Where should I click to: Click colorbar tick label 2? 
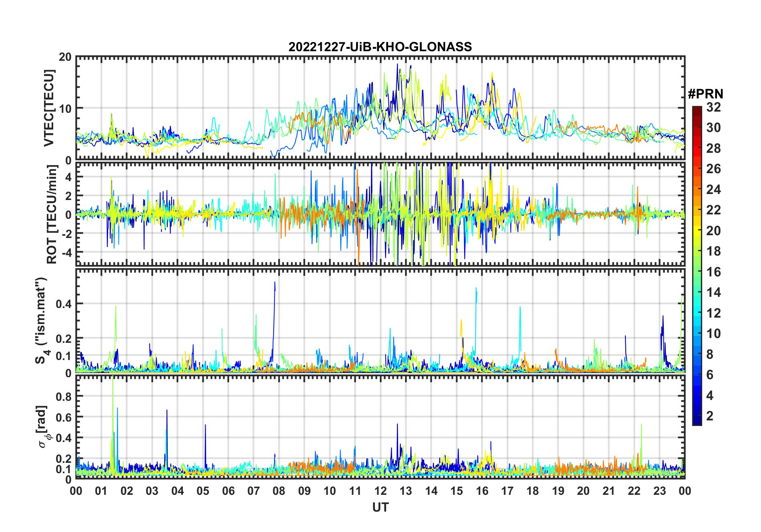[710, 416]
